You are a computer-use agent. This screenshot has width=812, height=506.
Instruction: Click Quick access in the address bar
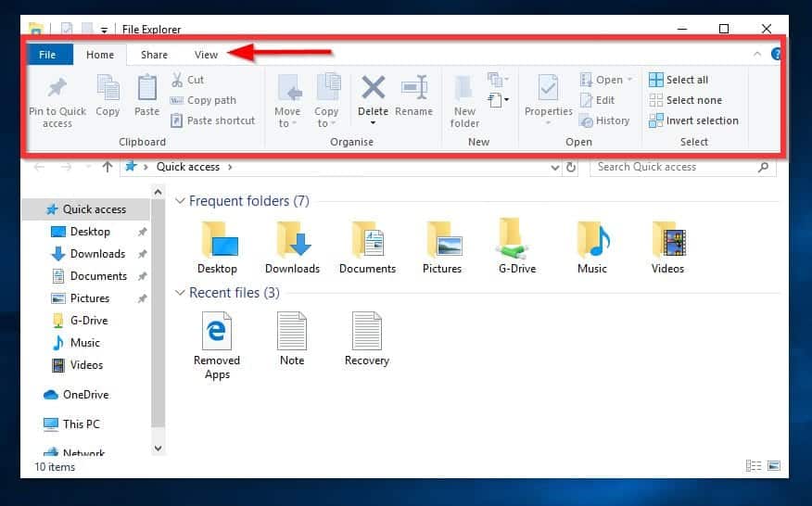click(188, 167)
